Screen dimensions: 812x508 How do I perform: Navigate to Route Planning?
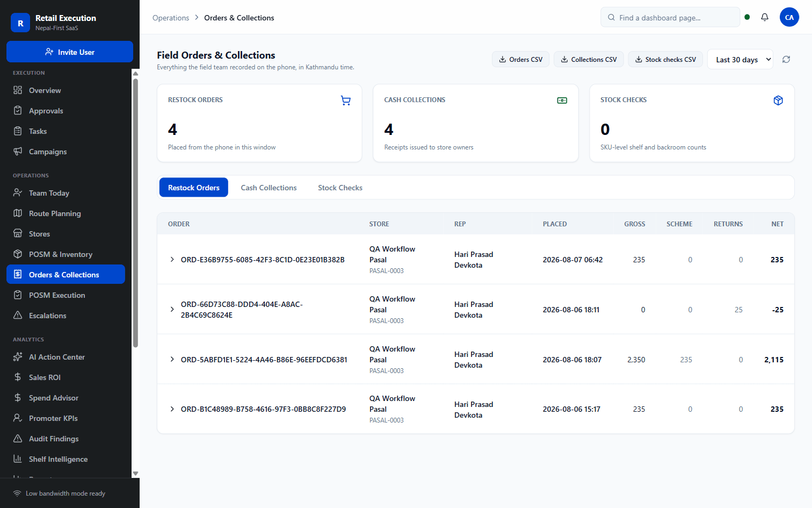66,213
